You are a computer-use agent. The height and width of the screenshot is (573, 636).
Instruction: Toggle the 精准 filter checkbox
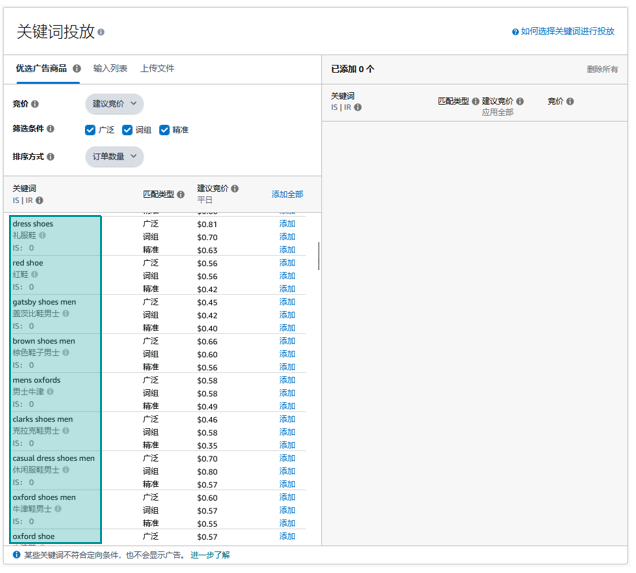(x=164, y=130)
